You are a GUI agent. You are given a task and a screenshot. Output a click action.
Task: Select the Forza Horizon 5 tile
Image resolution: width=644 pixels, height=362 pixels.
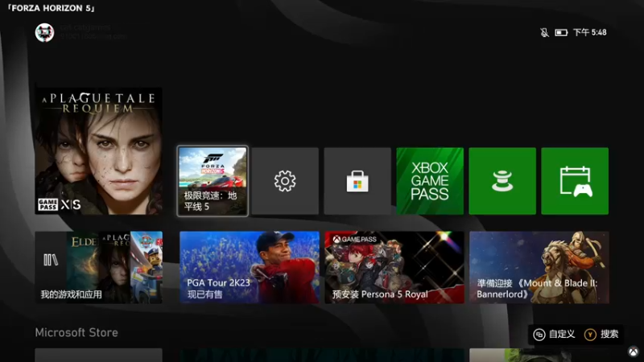click(213, 181)
